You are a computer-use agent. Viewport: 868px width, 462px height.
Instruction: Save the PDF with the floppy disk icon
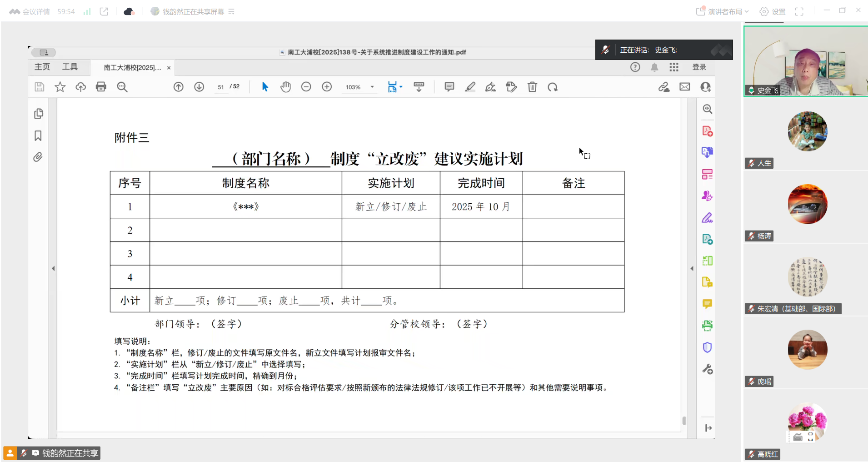coord(40,87)
